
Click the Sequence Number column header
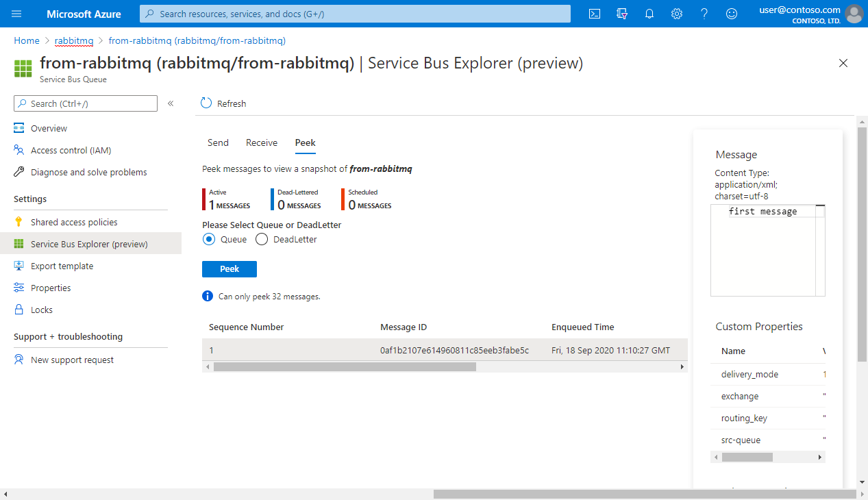pos(247,327)
